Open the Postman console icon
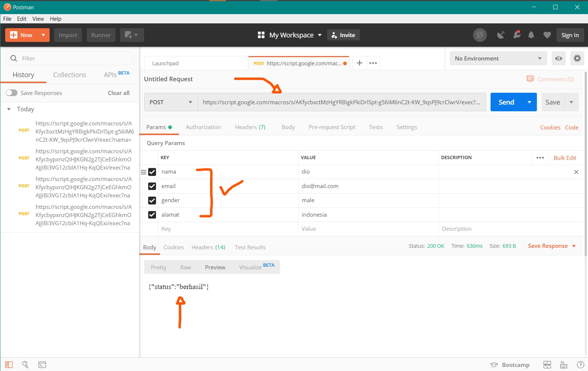 click(x=42, y=365)
